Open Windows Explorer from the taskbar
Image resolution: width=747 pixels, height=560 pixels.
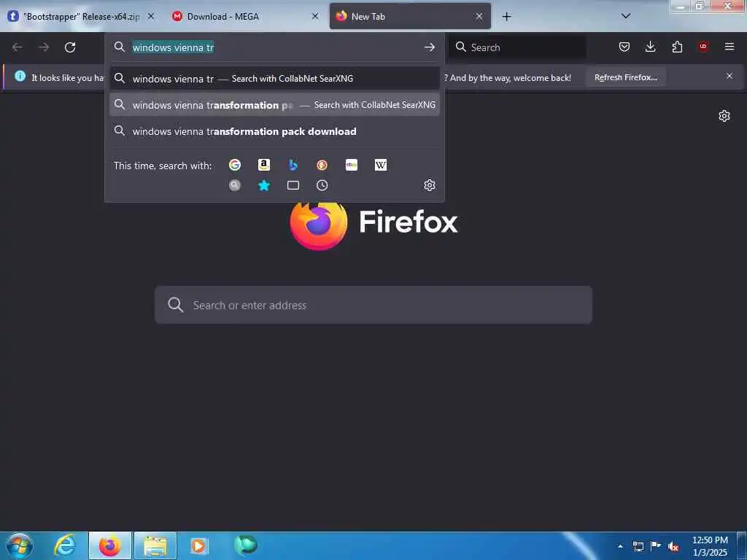[155, 545]
